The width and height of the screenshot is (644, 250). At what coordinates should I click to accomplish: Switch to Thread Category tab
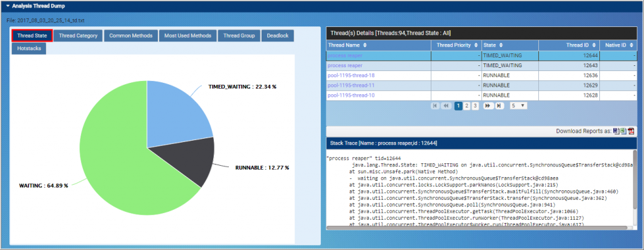pyautogui.click(x=78, y=36)
